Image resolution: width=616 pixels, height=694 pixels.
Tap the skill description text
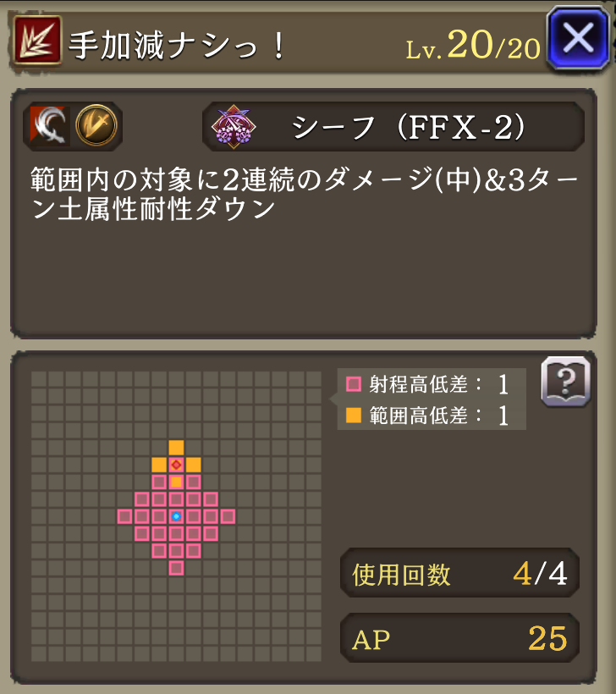click(304, 194)
